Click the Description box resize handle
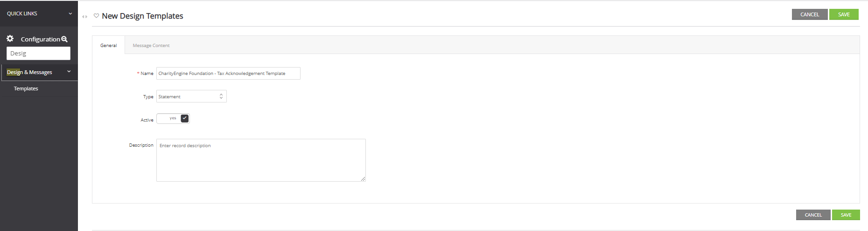Viewport: 868px width, 231px height. tap(363, 179)
